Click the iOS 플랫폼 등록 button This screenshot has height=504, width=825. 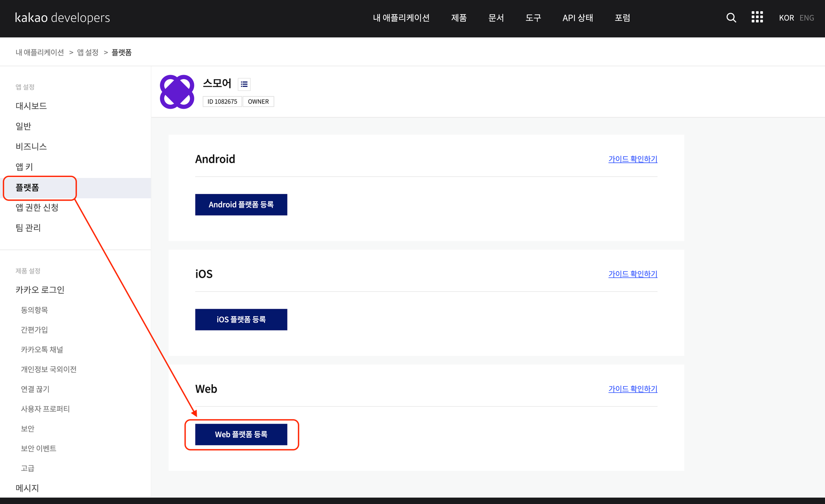tap(241, 319)
